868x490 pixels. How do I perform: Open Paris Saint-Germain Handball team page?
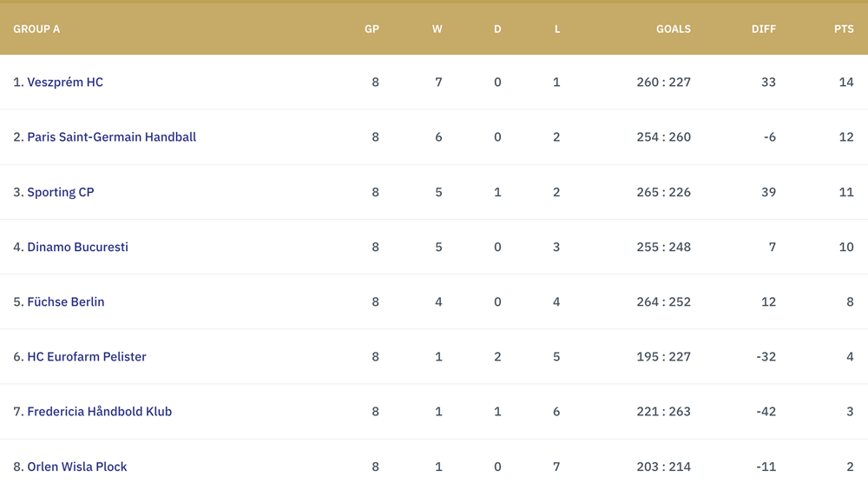point(112,137)
